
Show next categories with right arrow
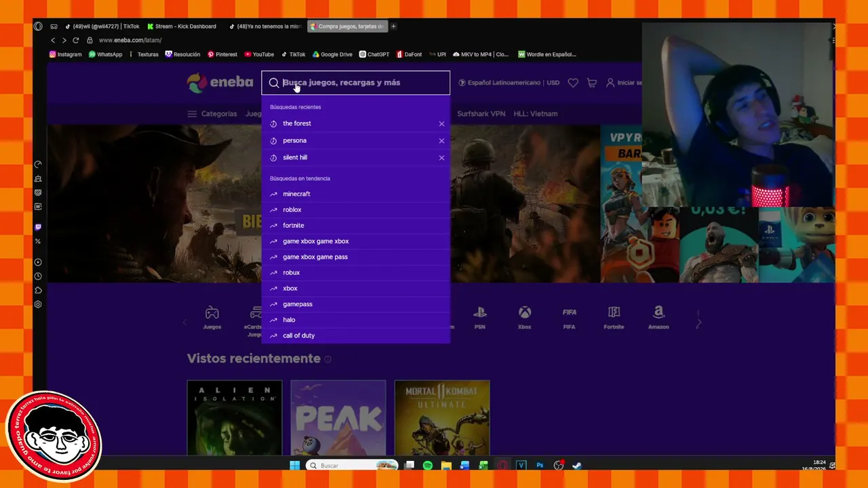pos(698,323)
